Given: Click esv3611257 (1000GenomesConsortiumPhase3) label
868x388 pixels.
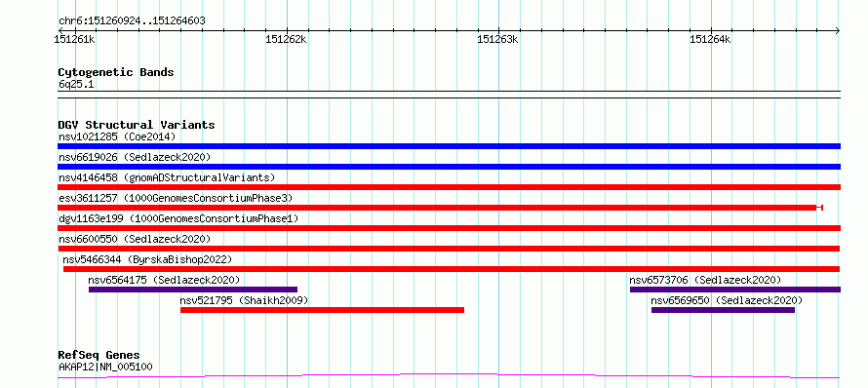Looking at the screenshot, I should coord(176,198).
